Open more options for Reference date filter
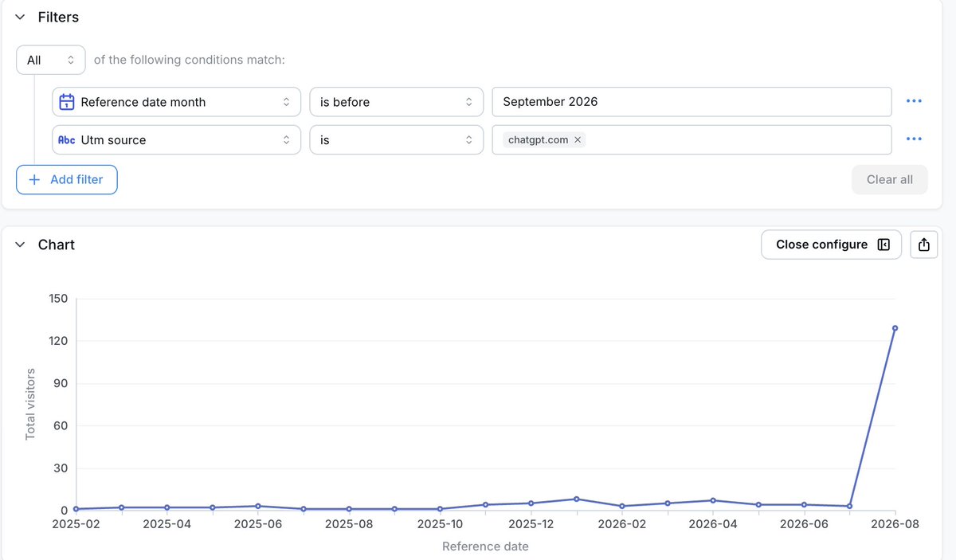 (914, 102)
